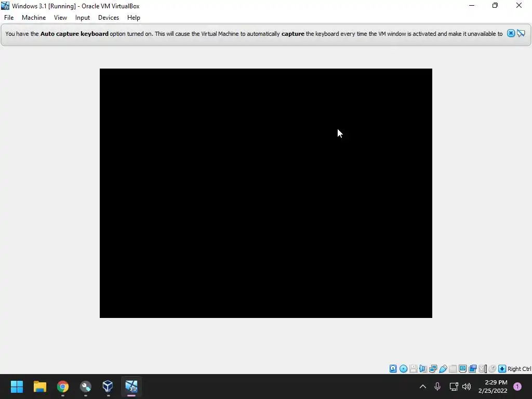The image size is (532, 399).
Task: Close the Windows 3.1 VM window
Action: coord(519,5)
